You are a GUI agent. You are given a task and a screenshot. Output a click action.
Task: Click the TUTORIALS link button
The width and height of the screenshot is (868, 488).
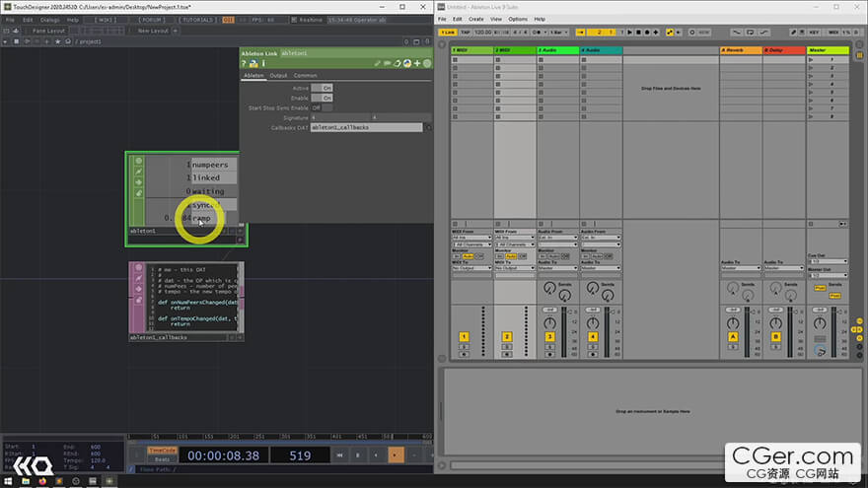194,19
